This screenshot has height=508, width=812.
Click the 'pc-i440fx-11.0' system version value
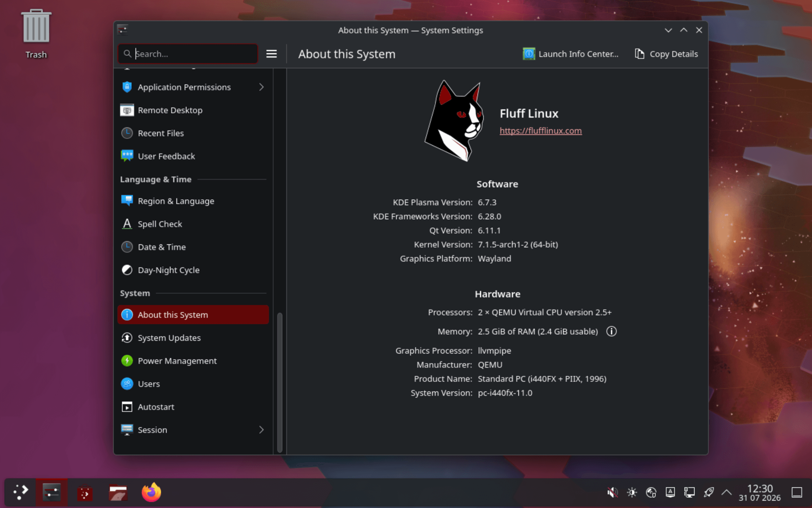click(x=505, y=393)
